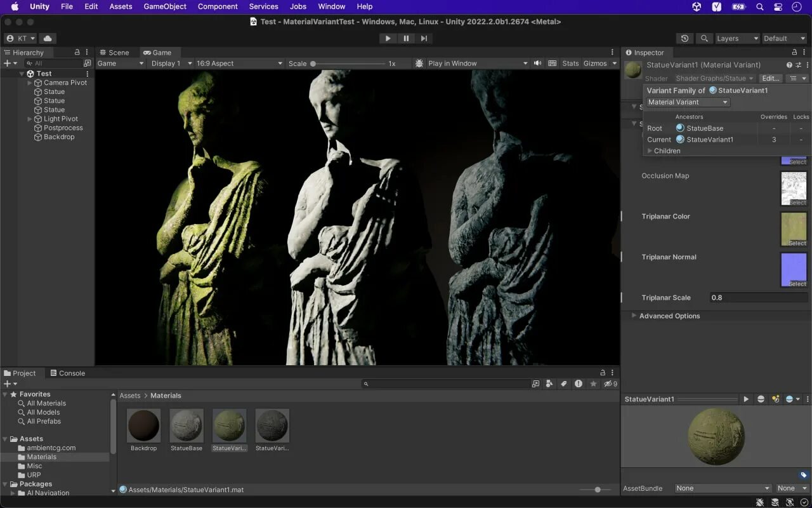
Task: Toggle Stats overlay in Game view
Action: (x=570, y=63)
